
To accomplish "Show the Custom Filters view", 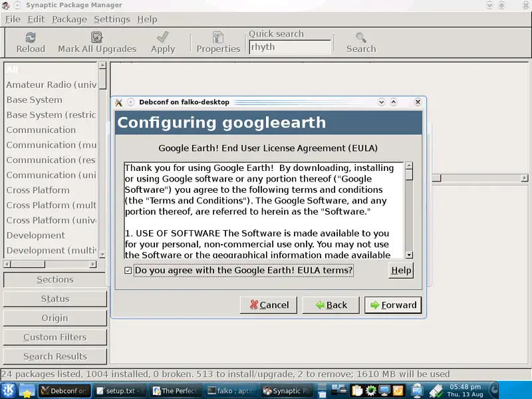I will 55,337.
